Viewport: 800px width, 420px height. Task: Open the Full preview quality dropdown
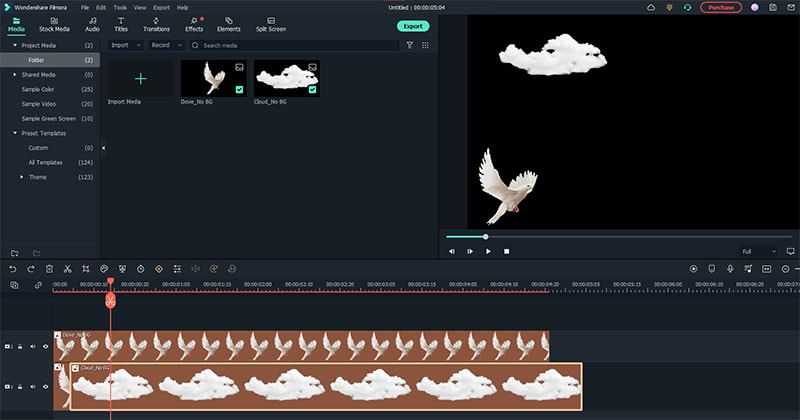[759, 252]
